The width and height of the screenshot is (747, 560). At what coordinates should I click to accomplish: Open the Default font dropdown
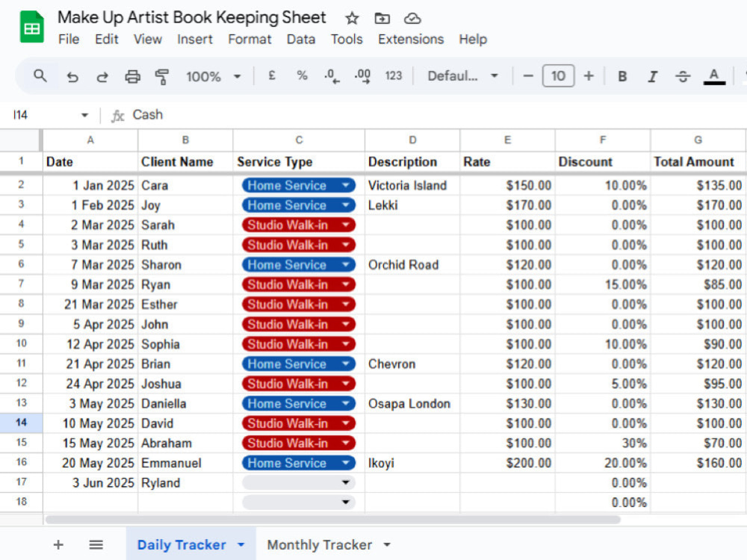click(x=462, y=76)
